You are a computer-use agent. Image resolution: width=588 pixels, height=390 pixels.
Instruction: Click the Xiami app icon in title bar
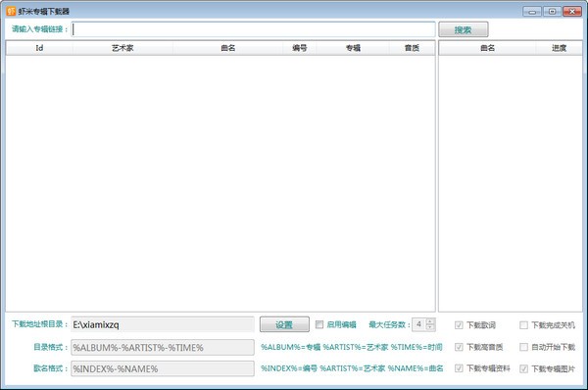pyautogui.click(x=11, y=11)
